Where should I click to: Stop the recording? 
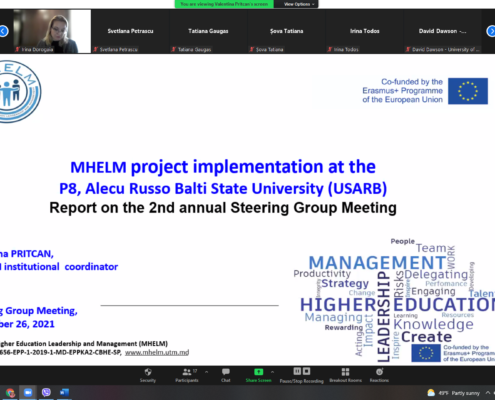coord(306,371)
